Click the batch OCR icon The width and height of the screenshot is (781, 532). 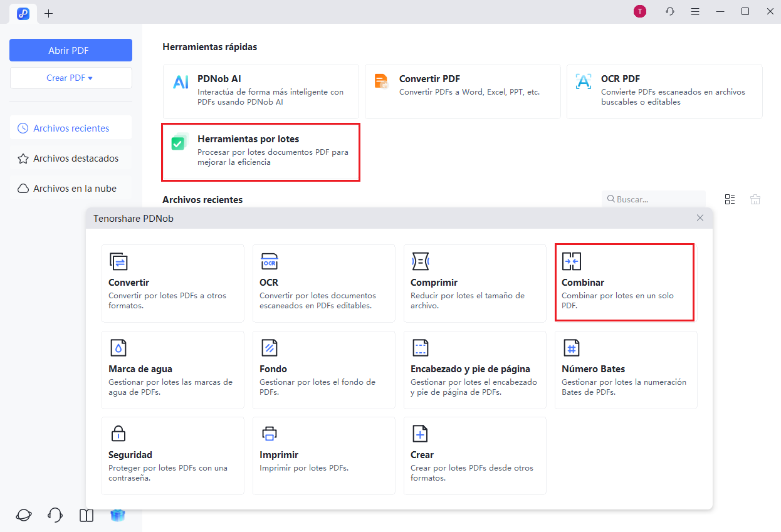coord(270,261)
